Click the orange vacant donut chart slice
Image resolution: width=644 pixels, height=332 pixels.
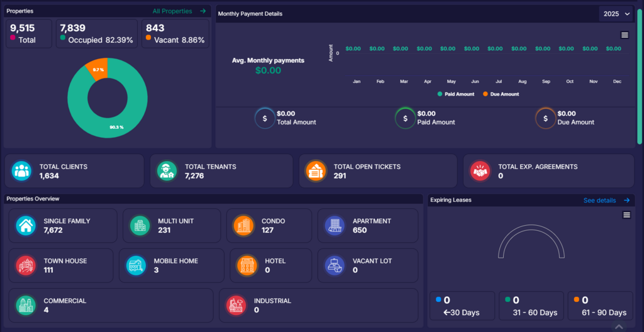click(x=99, y=69)
